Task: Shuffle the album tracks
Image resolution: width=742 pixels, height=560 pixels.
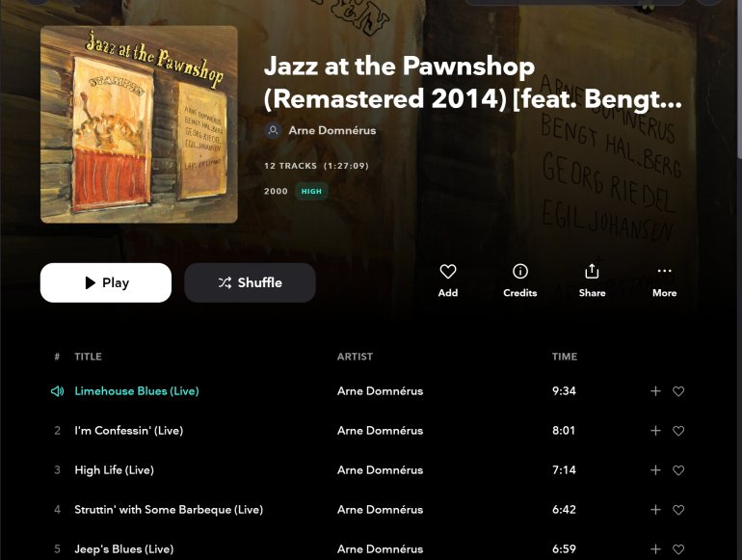Action: [x=250, y=283]
